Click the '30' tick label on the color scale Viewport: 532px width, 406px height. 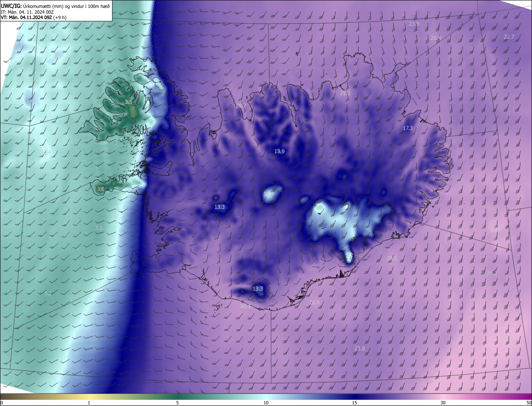[x=443, y=403]
